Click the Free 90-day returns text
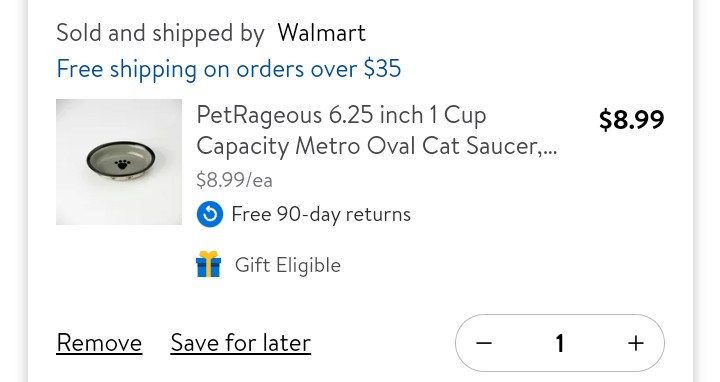Viewport: 720px width, 382px height. pos(321,214)
